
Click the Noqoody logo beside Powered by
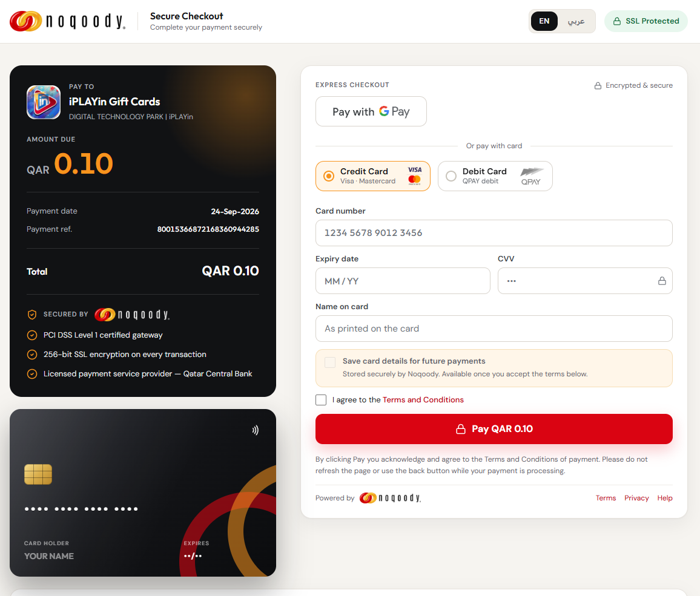click(390, 498)
